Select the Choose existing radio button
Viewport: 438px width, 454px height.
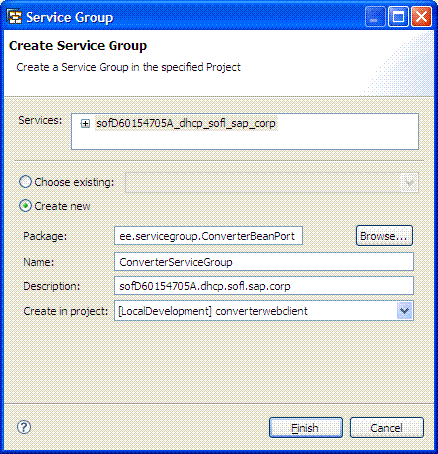[25, 182]
